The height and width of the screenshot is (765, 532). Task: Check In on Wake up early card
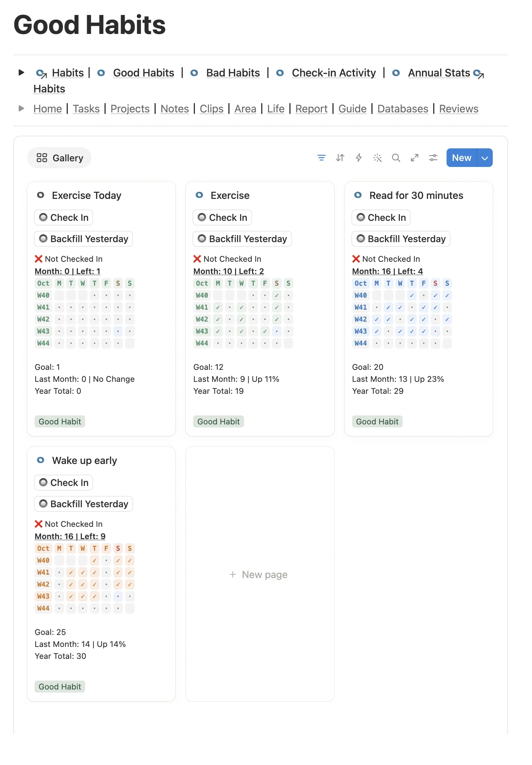tap(63, 483)
